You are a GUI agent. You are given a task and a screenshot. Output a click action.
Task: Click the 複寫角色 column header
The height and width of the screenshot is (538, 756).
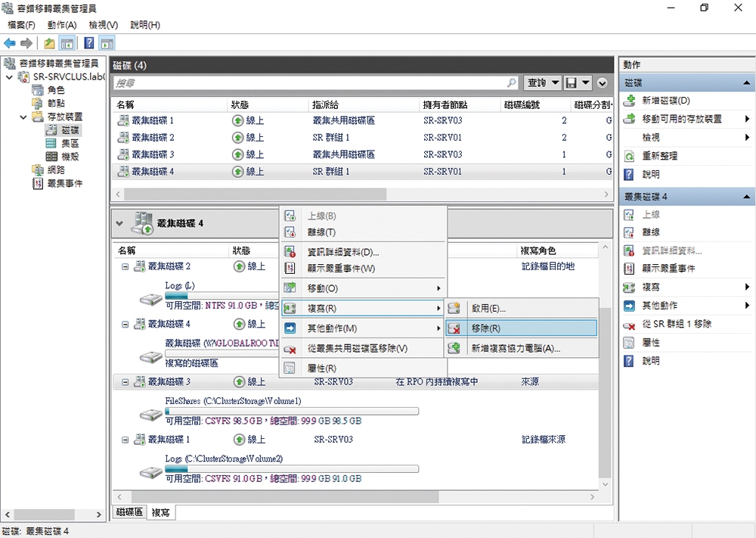[x=558, y=250]
